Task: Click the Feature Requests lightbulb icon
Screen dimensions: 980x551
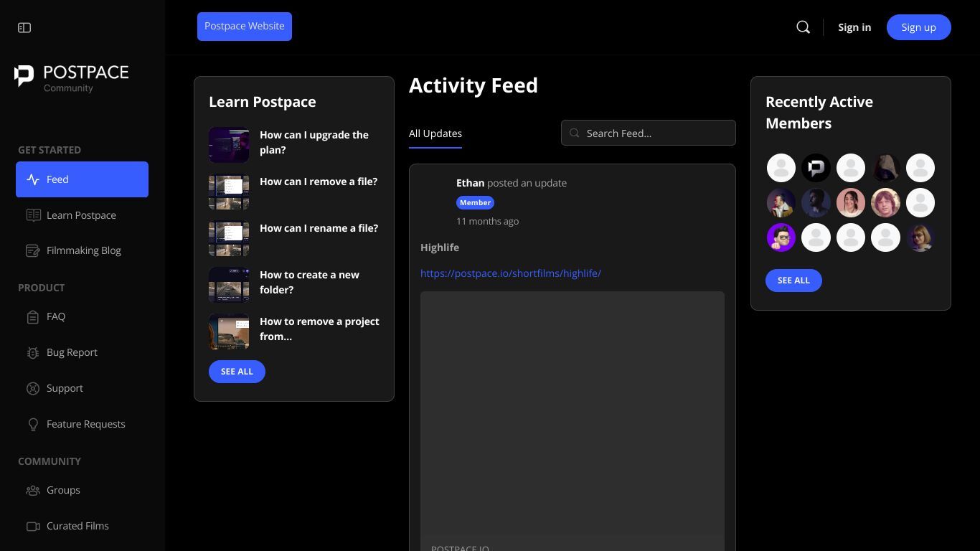Action: [x=33, y=424]
